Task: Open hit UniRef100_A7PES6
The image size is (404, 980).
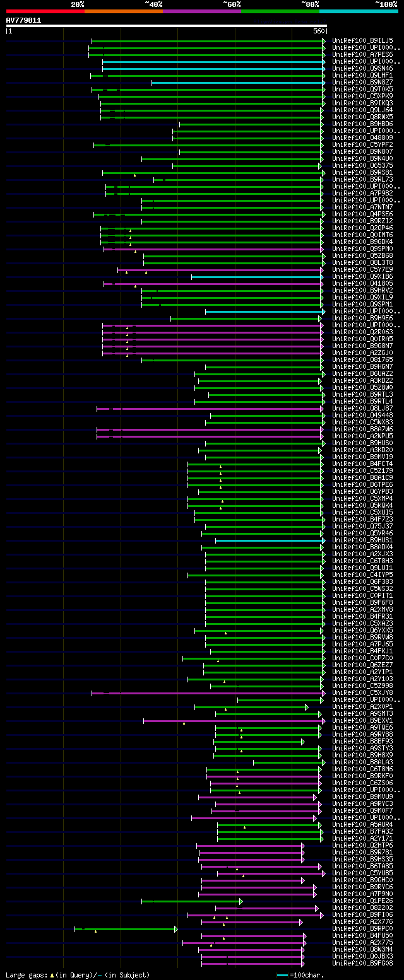Action: click(362, 54)
